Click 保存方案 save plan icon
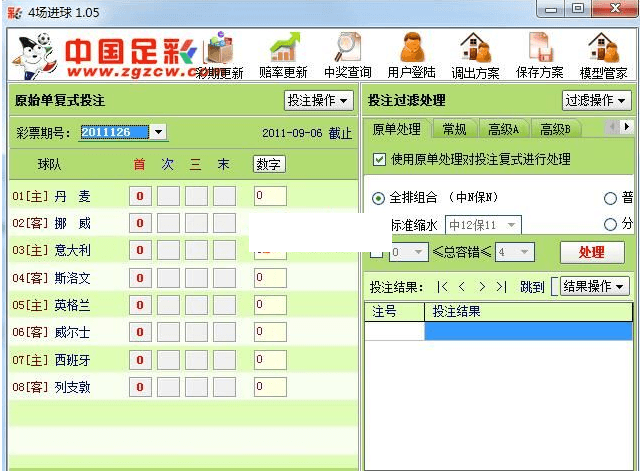The image size is (640, 472). tap(539, 54)
